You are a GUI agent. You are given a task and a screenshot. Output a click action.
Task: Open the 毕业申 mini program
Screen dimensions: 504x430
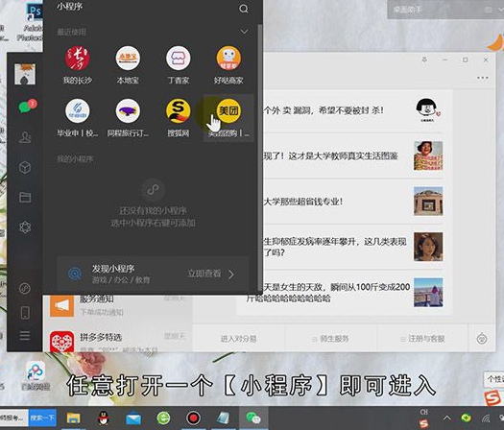click(x=77, y=118)
